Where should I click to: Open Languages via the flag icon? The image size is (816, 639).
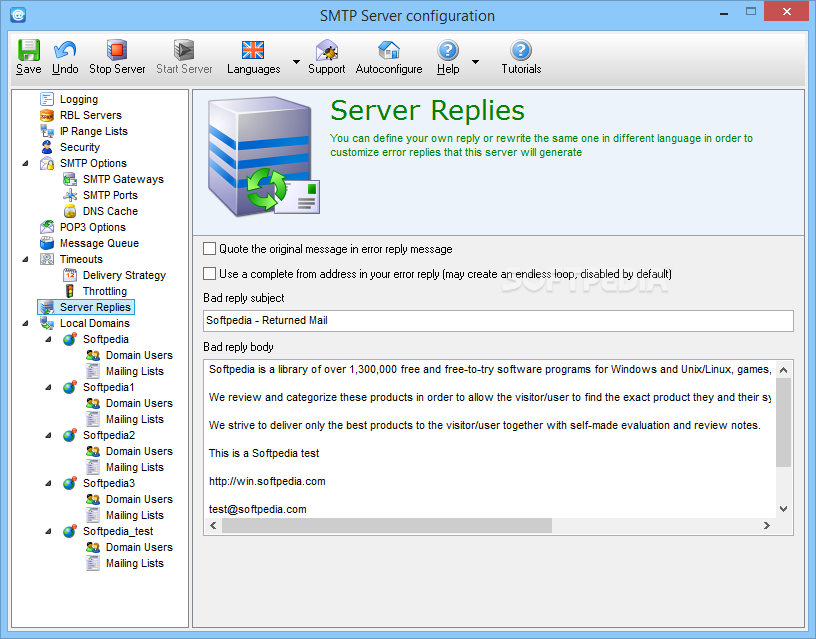coord(253,50)
